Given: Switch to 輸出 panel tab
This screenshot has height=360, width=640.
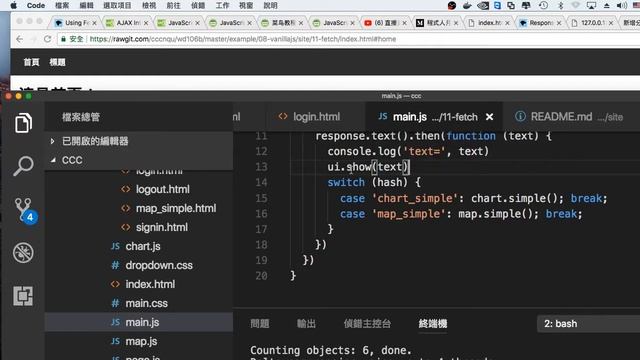Looking at the screenshot, I should point(306,324).
